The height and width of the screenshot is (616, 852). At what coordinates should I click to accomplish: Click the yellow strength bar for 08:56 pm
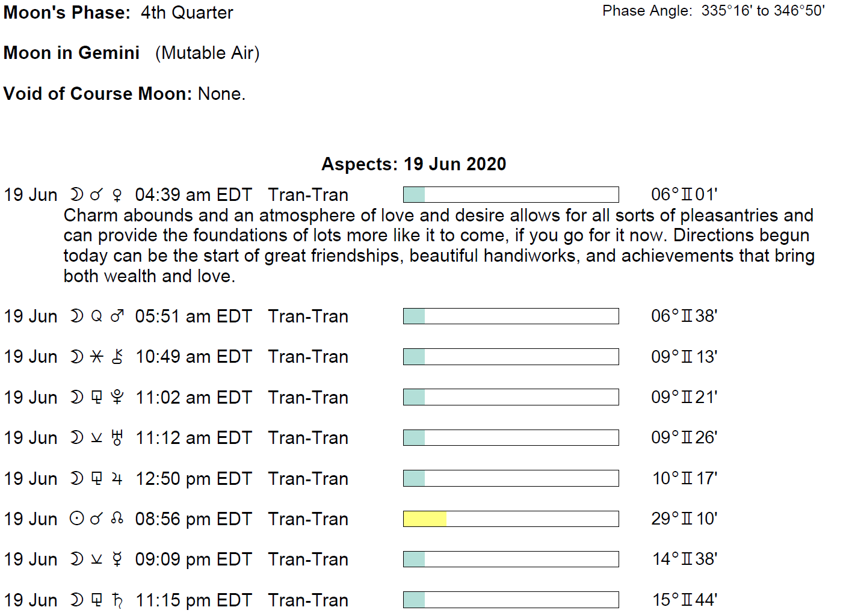click(425, 519)
